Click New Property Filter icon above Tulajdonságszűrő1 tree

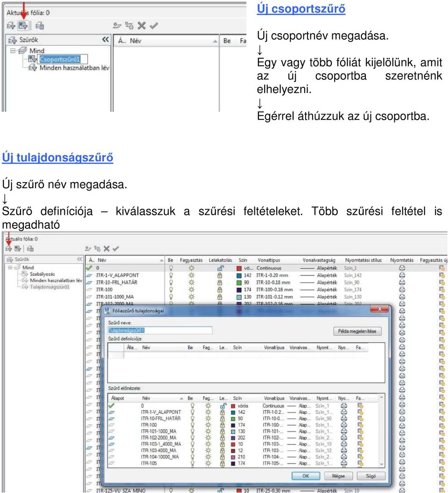click(x=8, y=248)
